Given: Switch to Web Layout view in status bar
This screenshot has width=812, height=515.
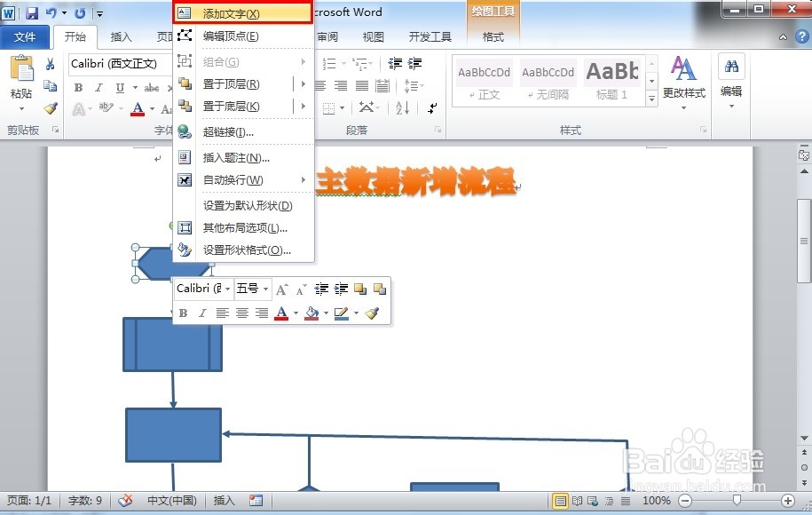Looking at the screenshot, I should point(592,500).
